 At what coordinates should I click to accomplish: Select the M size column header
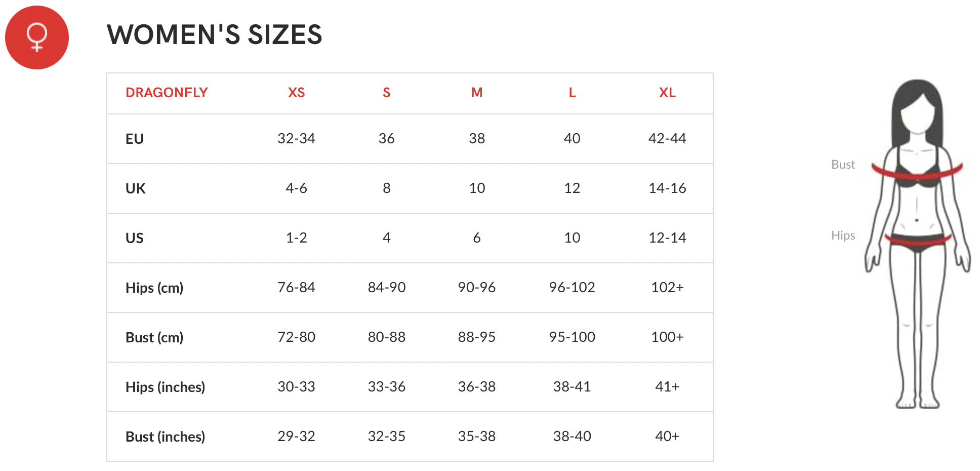click(477, 93)
